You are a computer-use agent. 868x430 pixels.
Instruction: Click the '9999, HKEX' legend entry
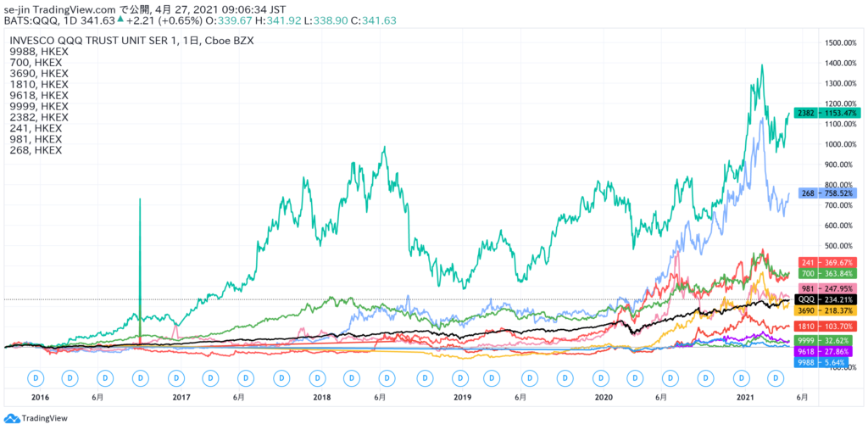click(x=39, y=106)
